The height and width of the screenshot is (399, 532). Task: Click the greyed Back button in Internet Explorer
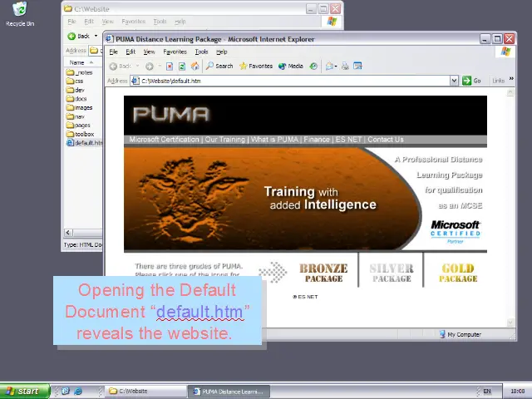tap(121, 66)
